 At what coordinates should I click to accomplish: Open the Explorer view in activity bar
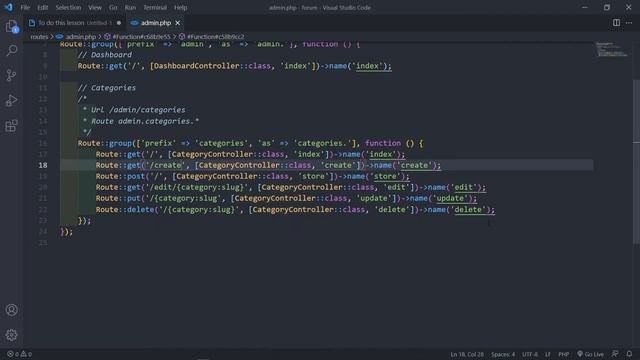(x=11, y=27)
